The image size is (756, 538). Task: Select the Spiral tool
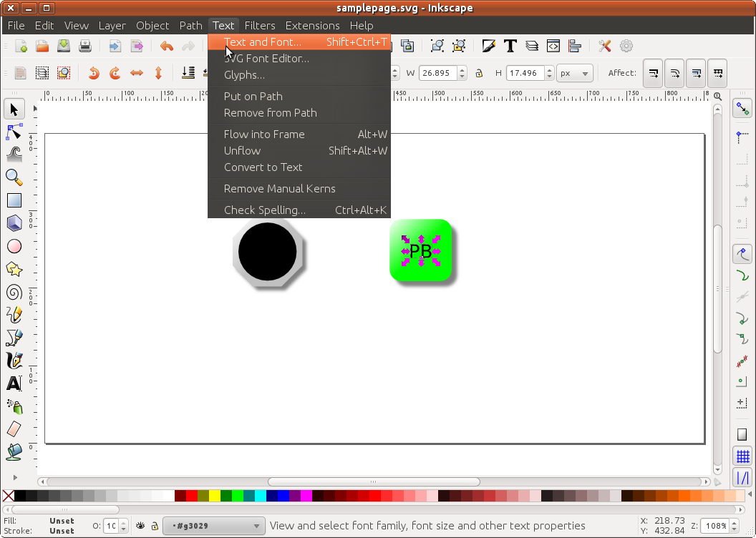(x=14, y=292)
